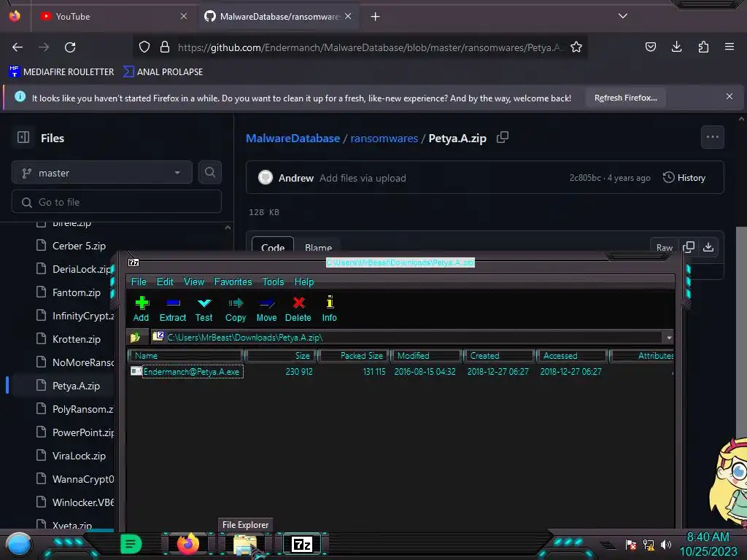The image size is (747, 560).
Task: Open Firefox from the taskbar
Action: (188, 544)
